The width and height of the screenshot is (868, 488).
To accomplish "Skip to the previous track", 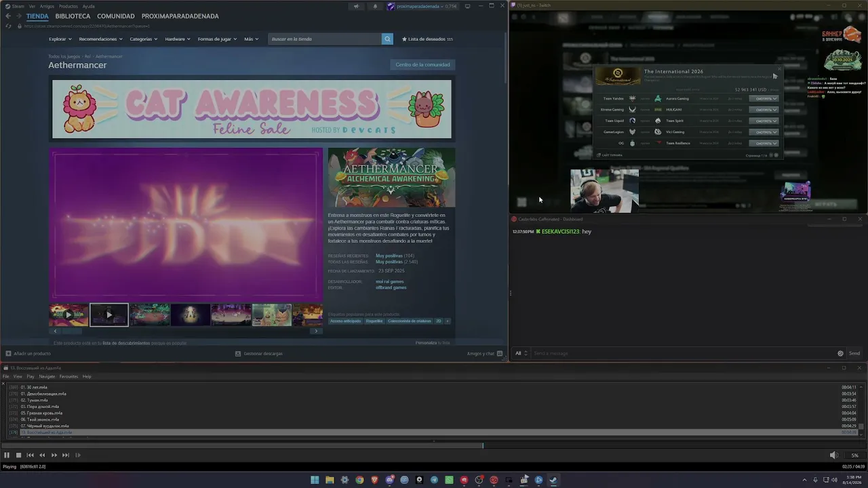I will tap(31, 455).
